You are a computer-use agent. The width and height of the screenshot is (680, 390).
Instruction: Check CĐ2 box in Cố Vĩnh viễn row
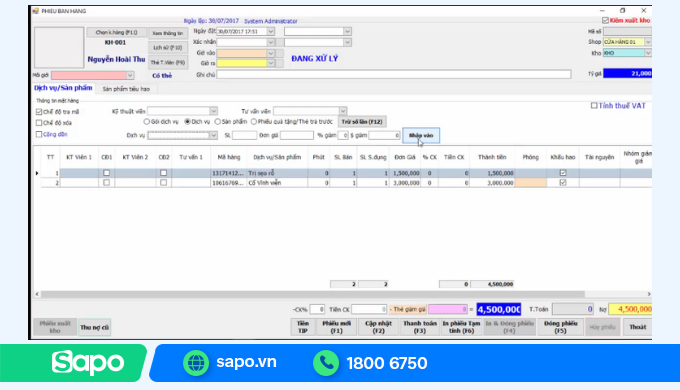point(163,183)
